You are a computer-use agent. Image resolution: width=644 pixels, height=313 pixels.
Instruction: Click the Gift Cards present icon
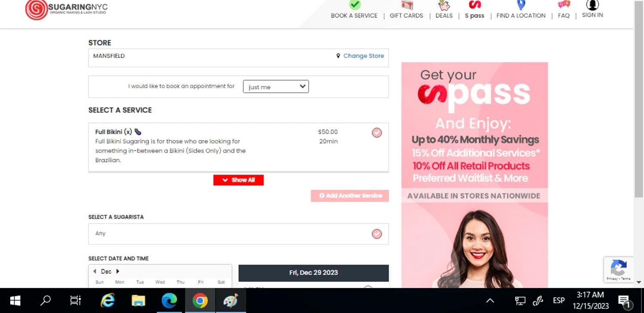(407, 5)
